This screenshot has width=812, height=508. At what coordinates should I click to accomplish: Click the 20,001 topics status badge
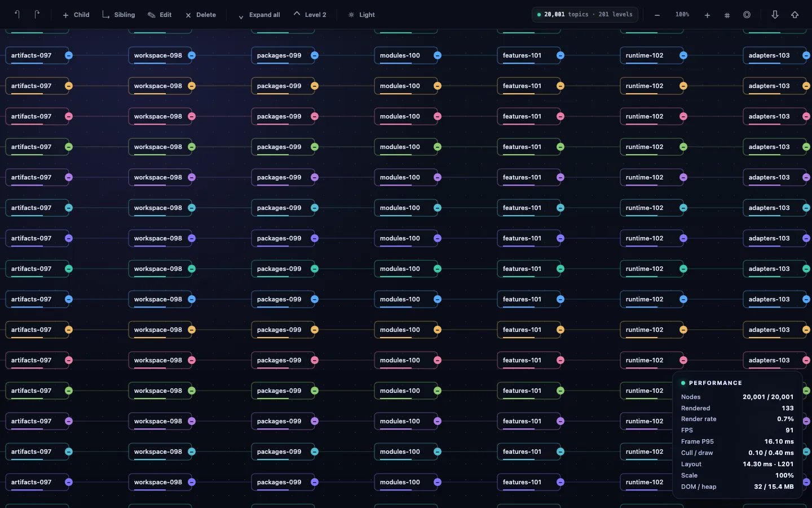coord(585,15)
